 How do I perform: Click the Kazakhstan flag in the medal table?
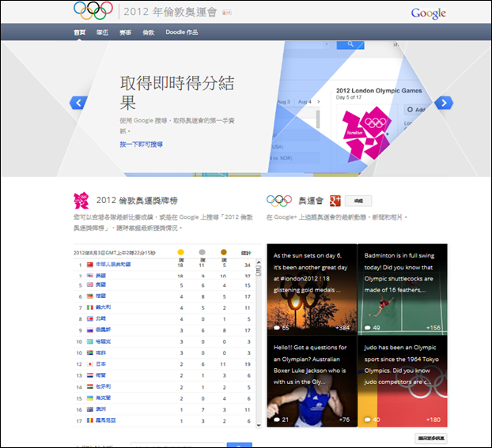point(90,341)
